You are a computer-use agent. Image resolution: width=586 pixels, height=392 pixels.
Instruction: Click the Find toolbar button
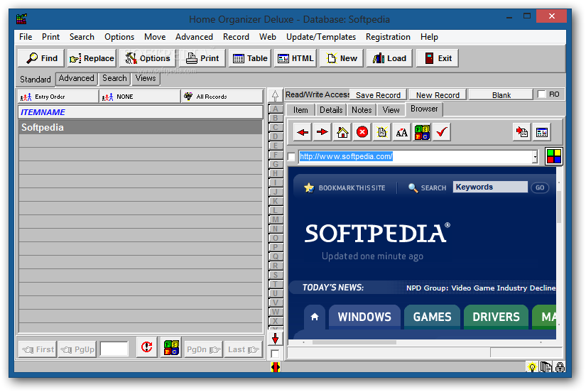(x=41, y=58)
